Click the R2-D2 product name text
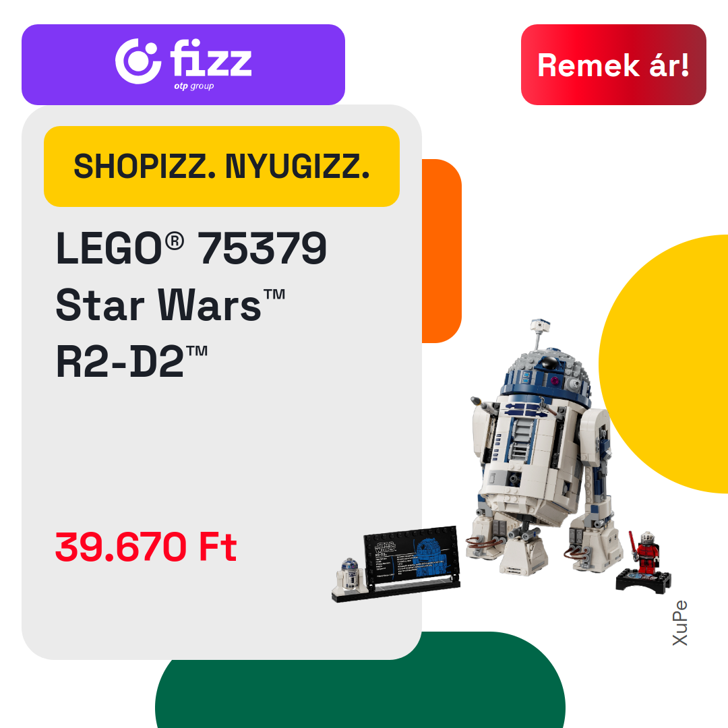Viewport: 728px width, 728px height. (x=131, y=361)
